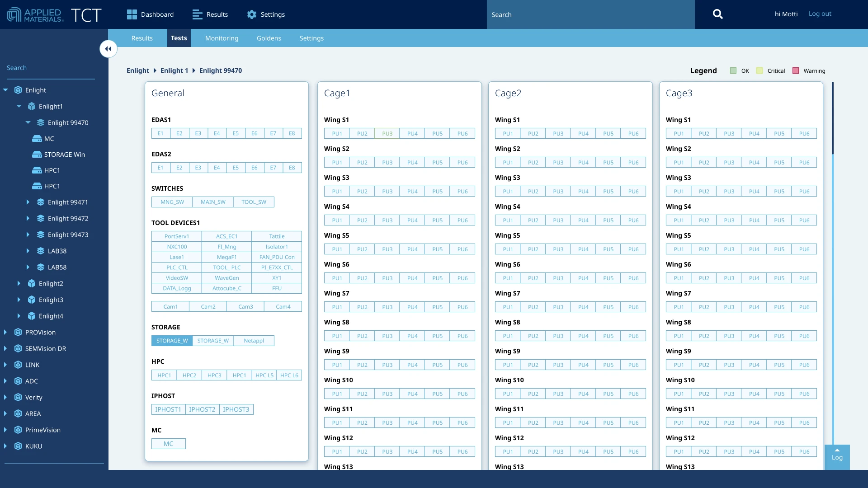Click the Dashboard grid icon
The image size is (868, 488).
tap(132, 14)
